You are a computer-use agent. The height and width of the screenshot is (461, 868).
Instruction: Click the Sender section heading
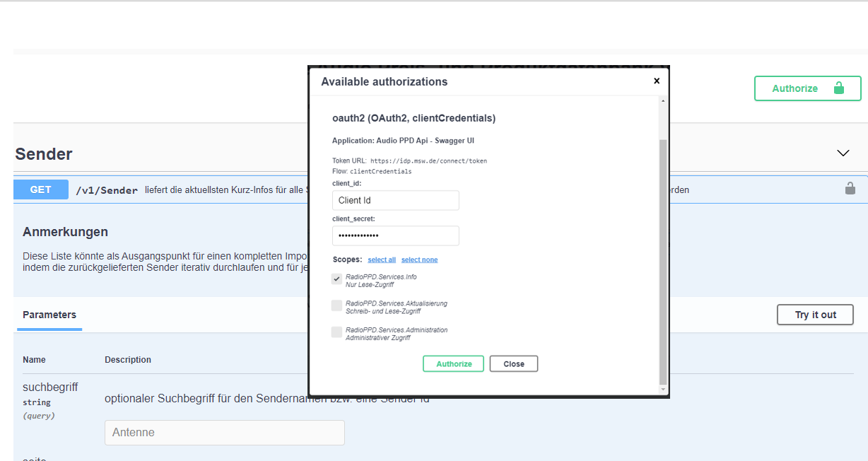tap(44, 154)
